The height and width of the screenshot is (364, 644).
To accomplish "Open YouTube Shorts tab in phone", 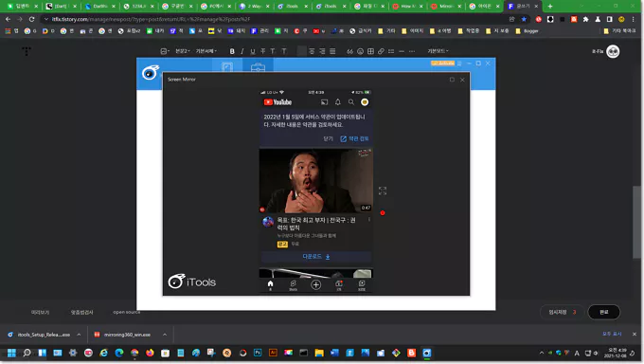I will (x=293, y=285).
